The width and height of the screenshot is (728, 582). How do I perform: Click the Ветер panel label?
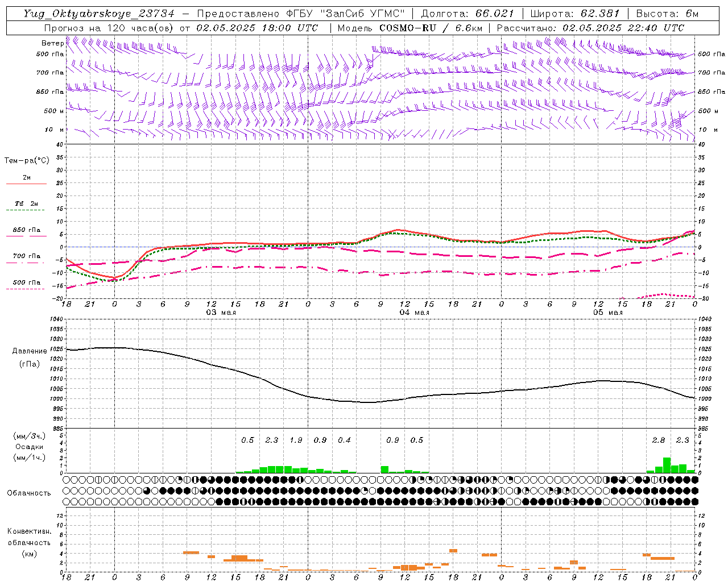click(x=52, y=43)
